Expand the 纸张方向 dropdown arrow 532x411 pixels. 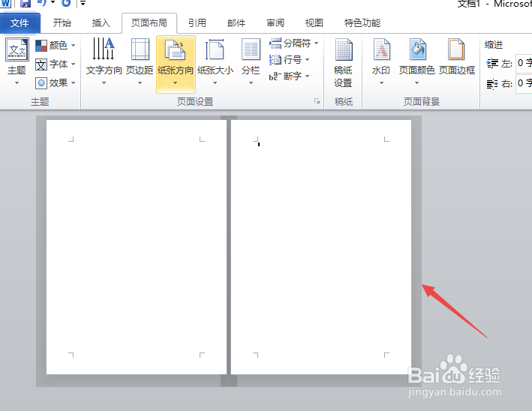point(175,82)
